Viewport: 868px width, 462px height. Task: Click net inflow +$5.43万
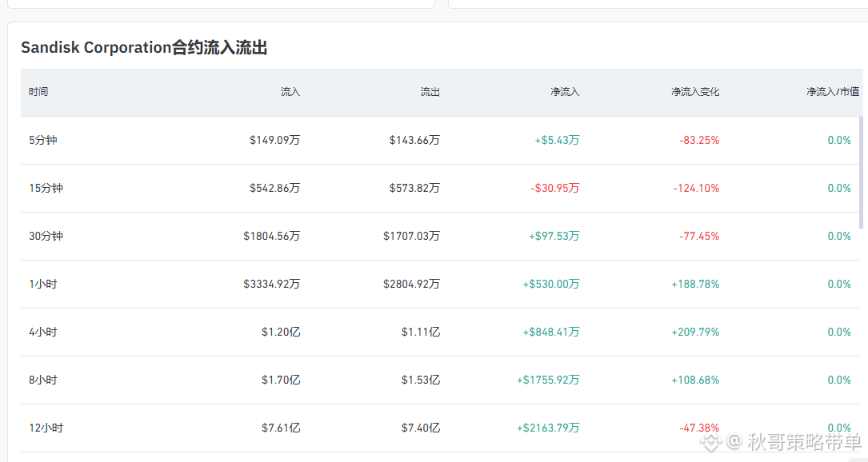pyautogui.click(x=557, y=140)
